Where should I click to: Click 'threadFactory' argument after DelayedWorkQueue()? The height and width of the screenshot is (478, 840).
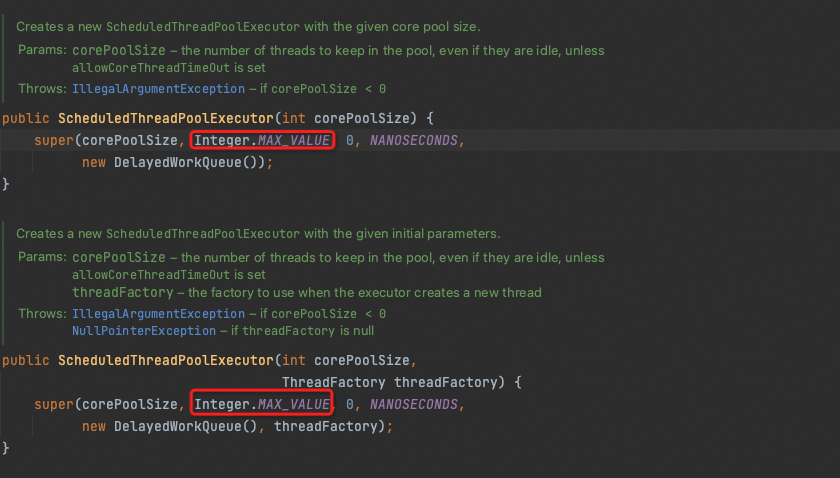click(x=326, y=427)
